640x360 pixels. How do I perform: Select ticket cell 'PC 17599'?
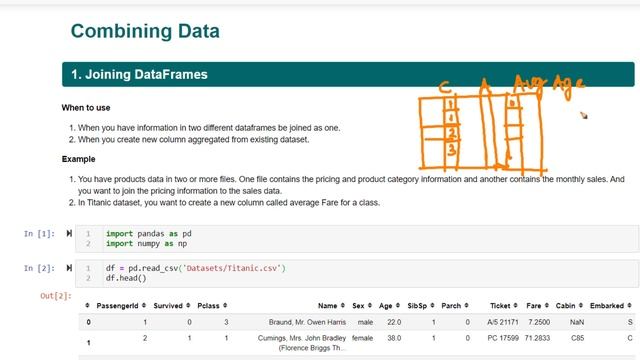(503, 338)
